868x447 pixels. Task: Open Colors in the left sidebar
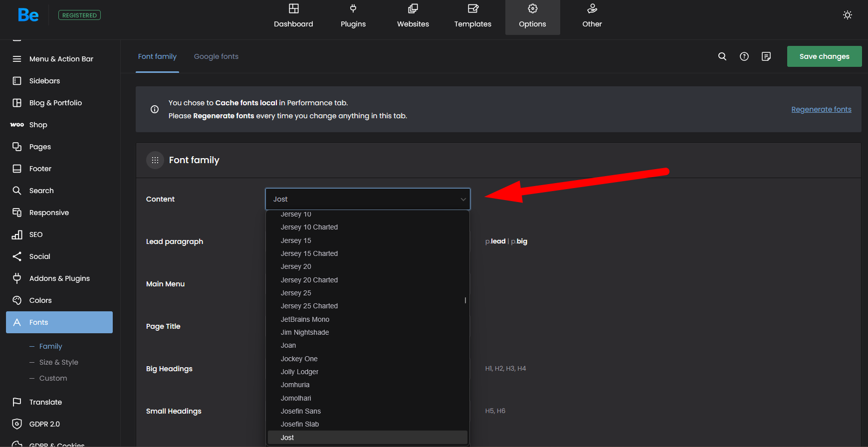(x=40, y=300)
